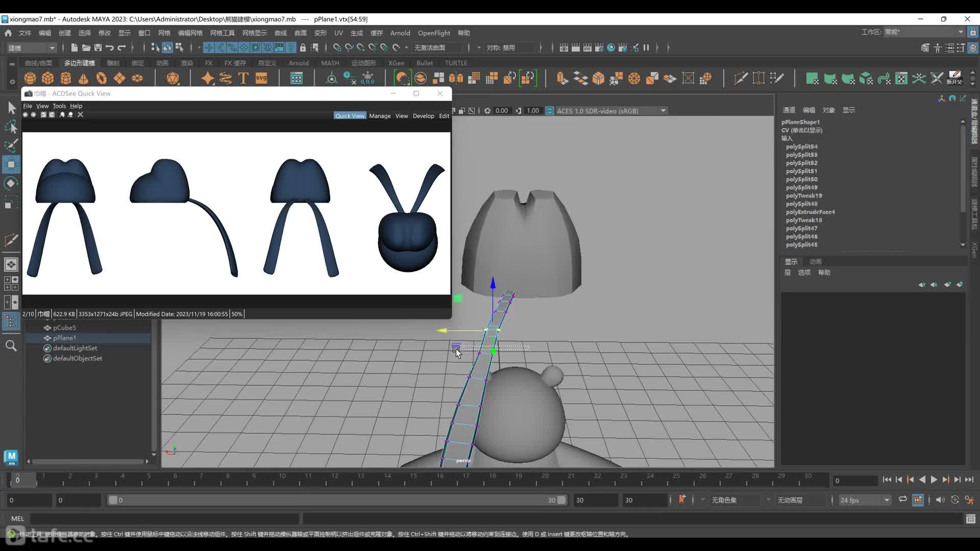This screenshot has height=551, width=980.
Task: Click the polygon cube shelf icon
Action: coord(48,78)
